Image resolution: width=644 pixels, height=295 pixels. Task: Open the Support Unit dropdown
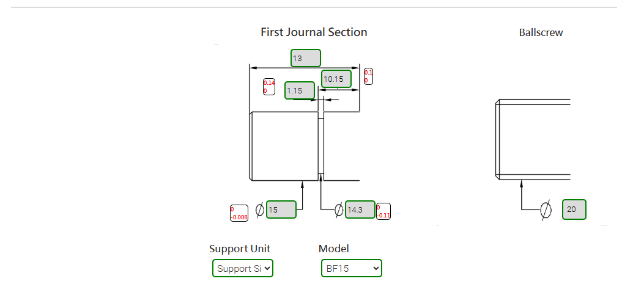pos(243,268)
